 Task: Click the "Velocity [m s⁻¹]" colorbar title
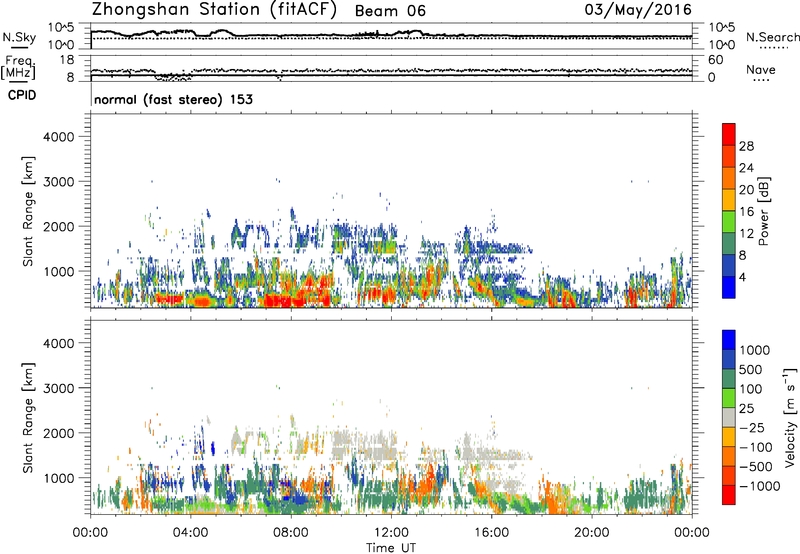(x=790, y=417)
